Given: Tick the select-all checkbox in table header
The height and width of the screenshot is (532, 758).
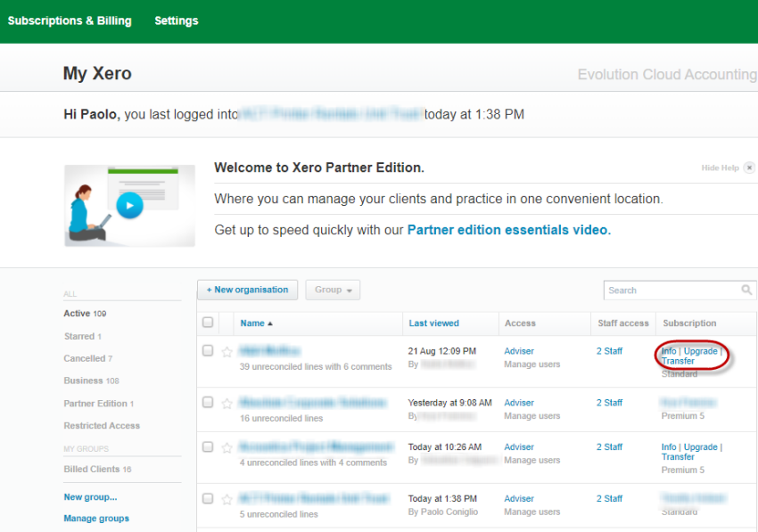Looking at the screenshot, I should tap(208, 323).
